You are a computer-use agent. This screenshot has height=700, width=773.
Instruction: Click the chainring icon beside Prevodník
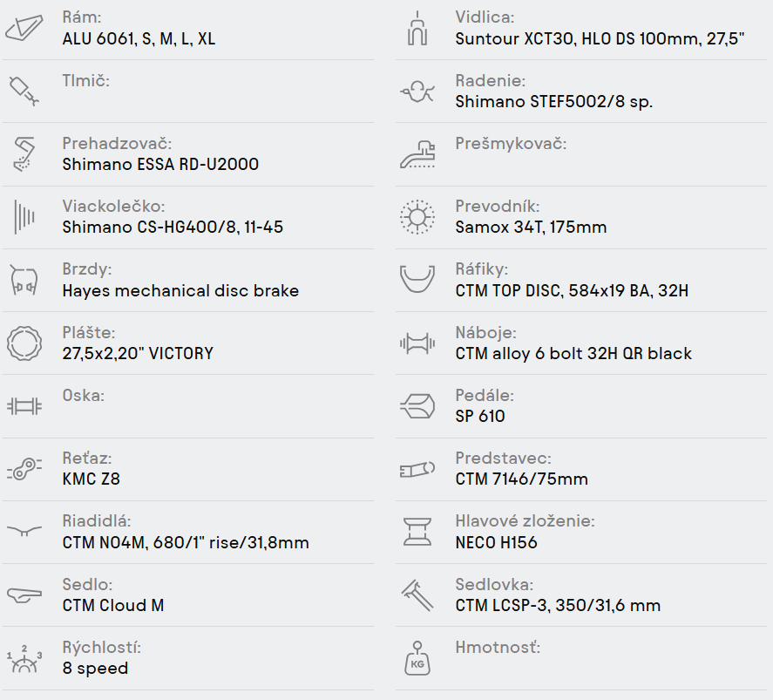[x=417, y=217]
